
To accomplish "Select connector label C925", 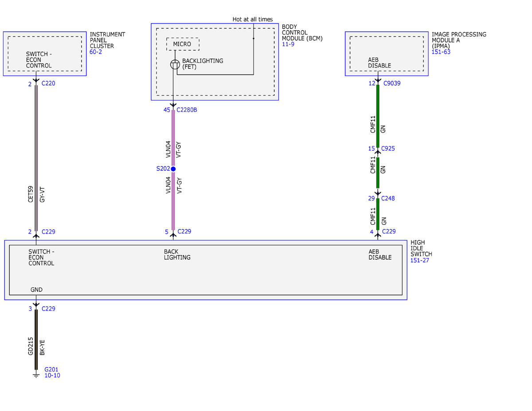I will (388, 149).
